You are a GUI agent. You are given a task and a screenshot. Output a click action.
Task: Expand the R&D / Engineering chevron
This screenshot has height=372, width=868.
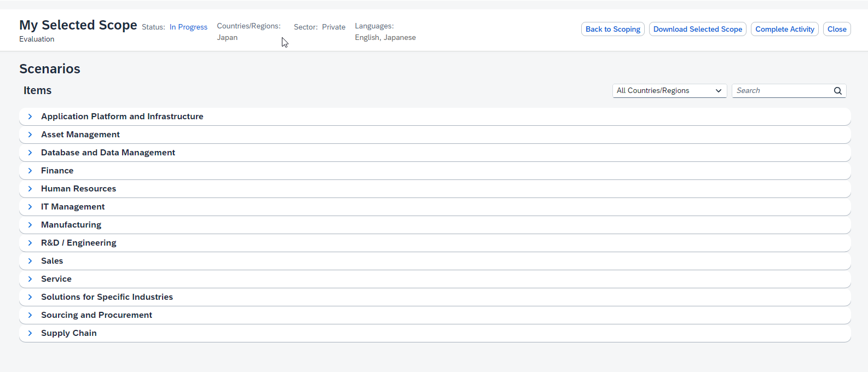(x=30, y=243)
